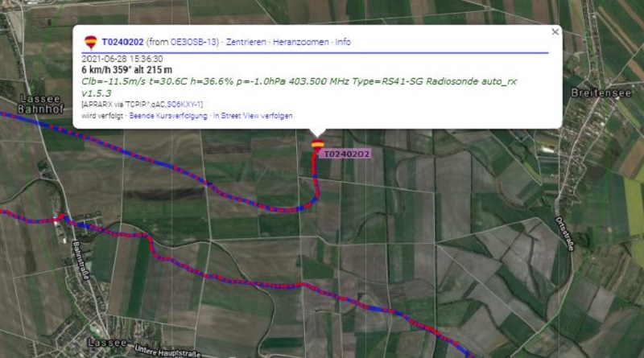Image resolution: width=644 pixels, height=358 pixels.
Task: Click the balloon marker on the map
Action: click(317, 144)
